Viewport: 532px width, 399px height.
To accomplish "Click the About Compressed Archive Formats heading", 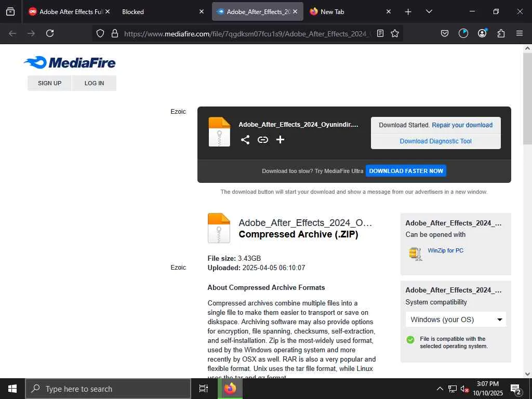I will (267, 287).
